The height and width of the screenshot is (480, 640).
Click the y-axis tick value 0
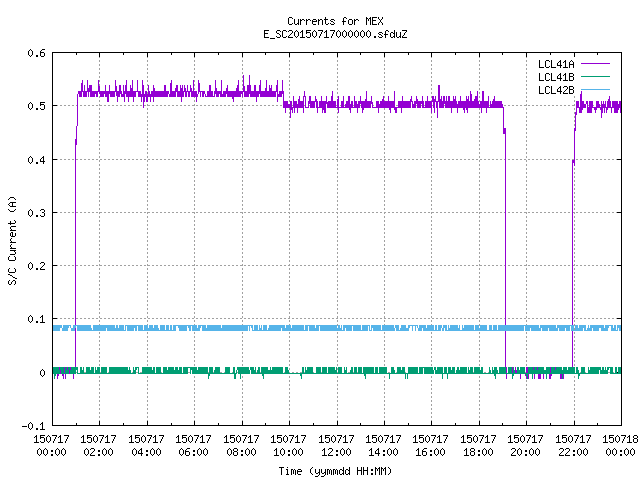(x=42, y=373)
